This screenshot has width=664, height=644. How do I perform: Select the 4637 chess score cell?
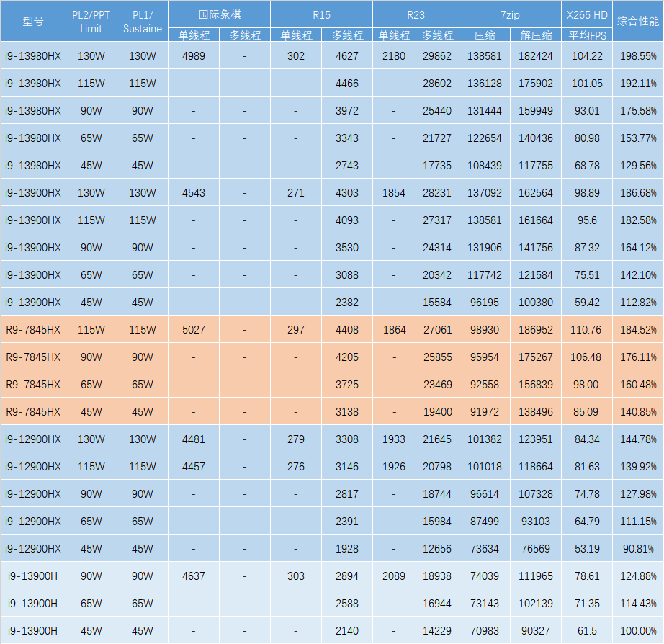[x=194, y=576]
